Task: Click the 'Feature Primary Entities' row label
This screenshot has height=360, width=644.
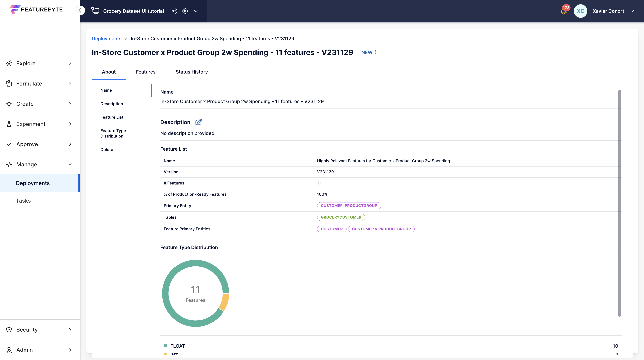Action: pos(187,229)
